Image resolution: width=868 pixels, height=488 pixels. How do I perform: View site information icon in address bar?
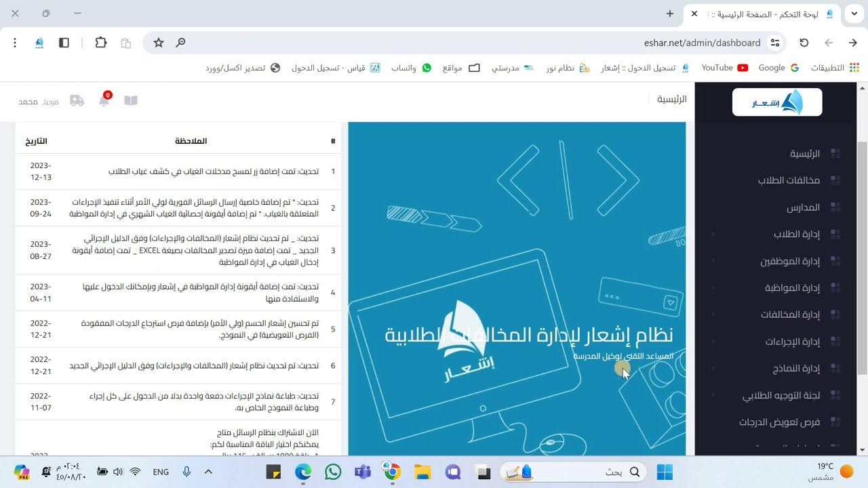[x=775, y=43]
